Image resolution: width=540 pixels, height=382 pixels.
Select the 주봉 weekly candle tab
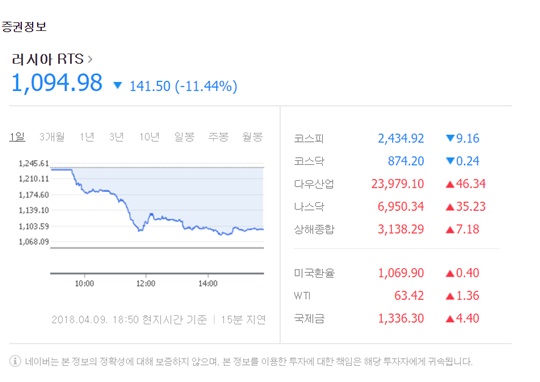[x=218, y=137]
